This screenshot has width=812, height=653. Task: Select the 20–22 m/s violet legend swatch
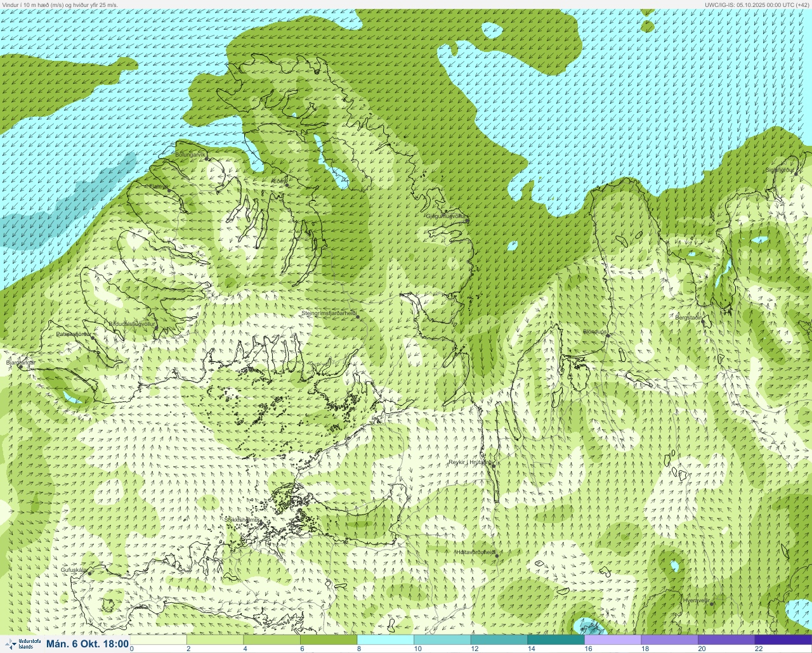tap(726, 640)
